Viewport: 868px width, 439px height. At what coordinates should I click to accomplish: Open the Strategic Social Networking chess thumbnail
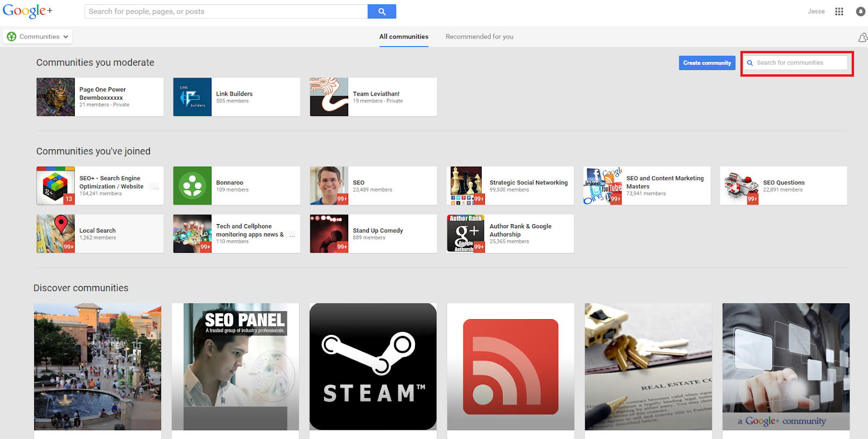coord(465,186)
